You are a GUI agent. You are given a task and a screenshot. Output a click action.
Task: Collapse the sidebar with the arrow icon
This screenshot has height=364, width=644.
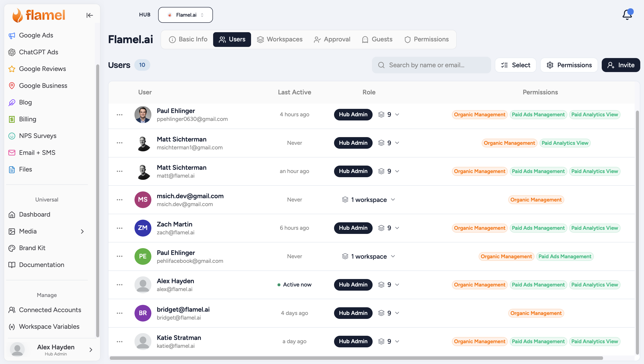click(90, 15)
